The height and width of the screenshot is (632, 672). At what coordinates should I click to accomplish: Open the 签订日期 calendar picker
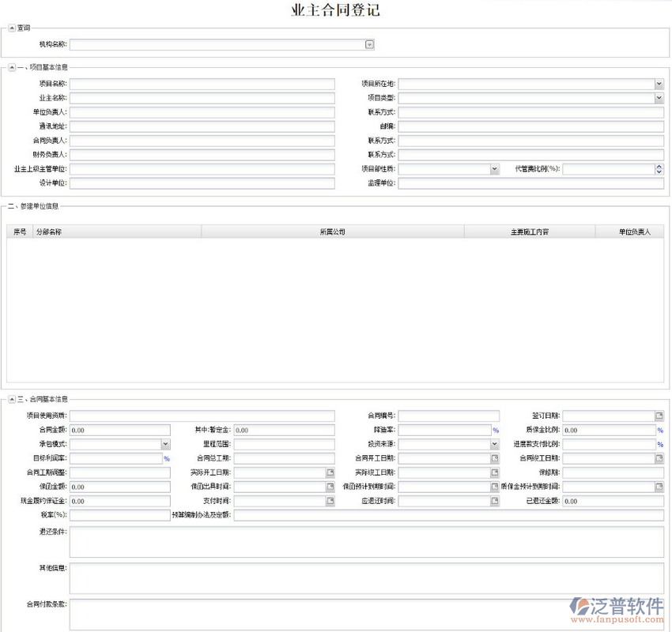pos(659,416)
